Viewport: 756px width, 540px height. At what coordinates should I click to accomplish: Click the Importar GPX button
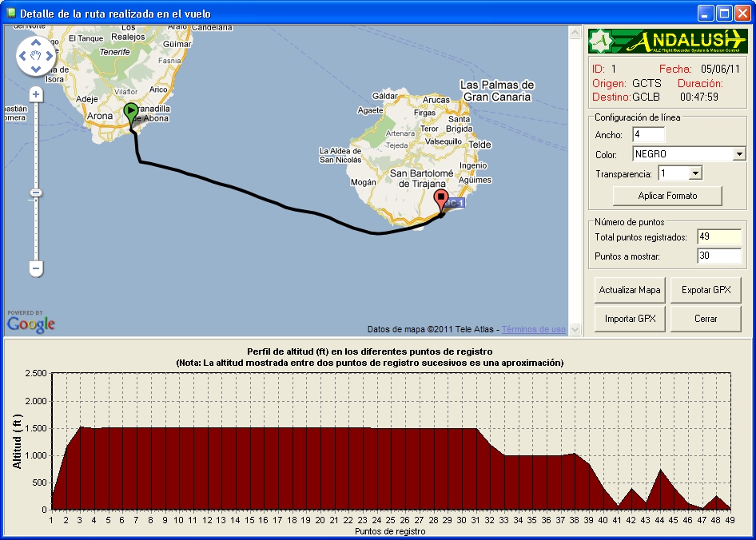tap(630, 319)
